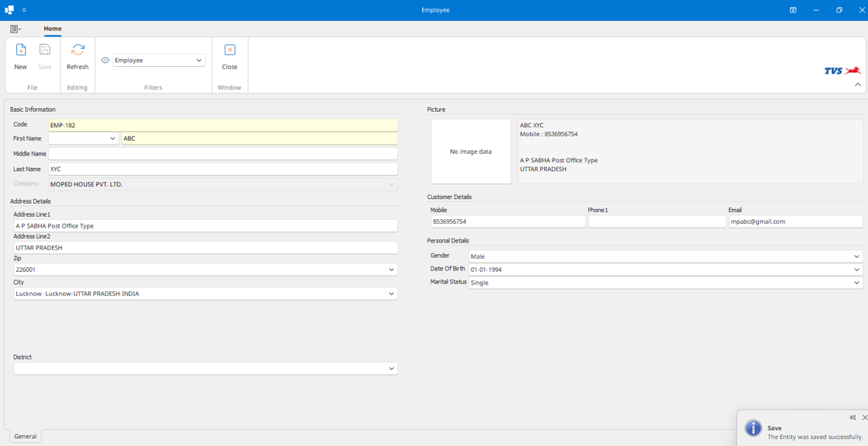
Task: Click the No image data picture box
Action: click(471, 152)
